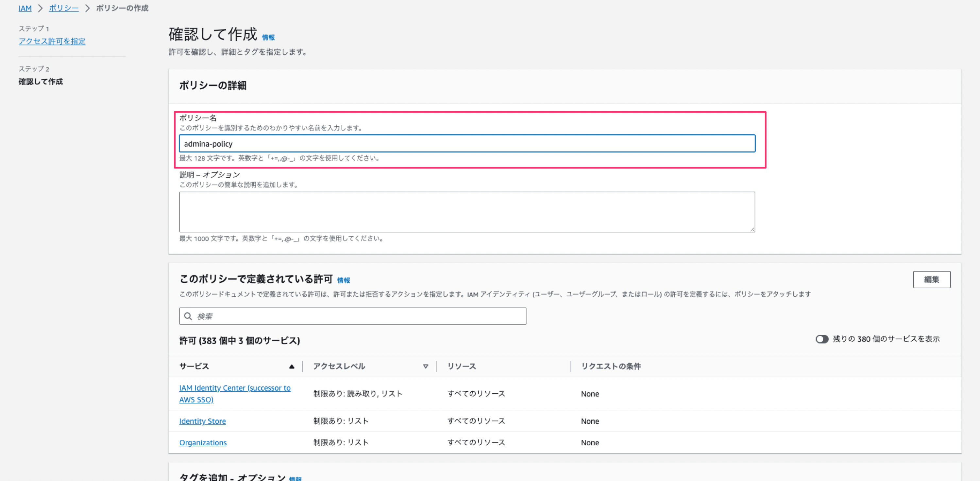Click current step 確認して作成 in sidebar
This screenshot has height=481, width=980.
pos(41,81)
